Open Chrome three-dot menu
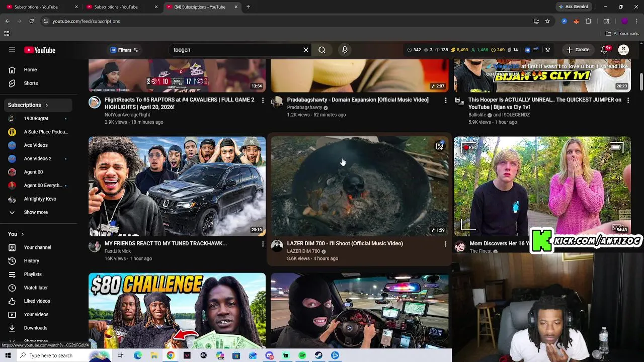The width and height of the screenshot is (644, 362). [636, 21]
